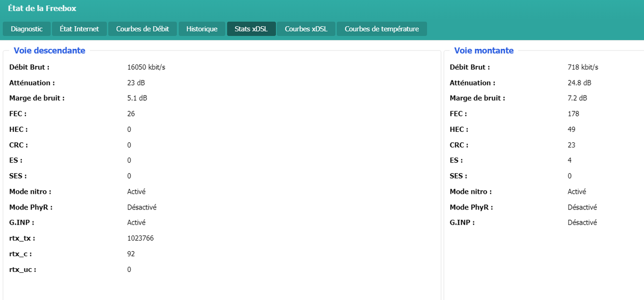The image size is (644, 300).
Task: Select rtx_c value 92
Action: (131, 254)
